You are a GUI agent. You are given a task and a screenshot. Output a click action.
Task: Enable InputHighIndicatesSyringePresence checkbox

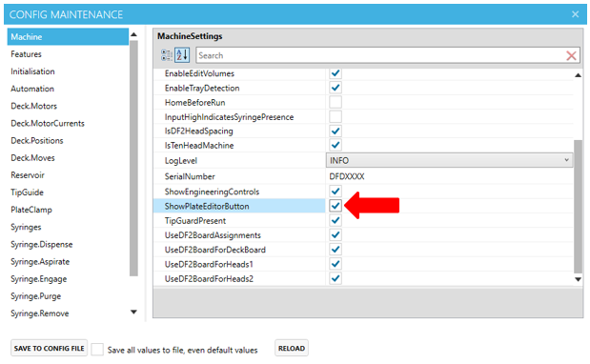(336, 116)
